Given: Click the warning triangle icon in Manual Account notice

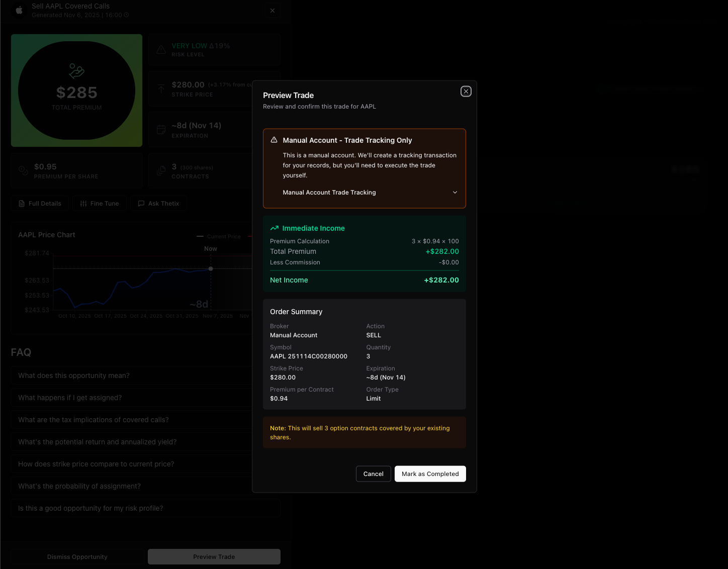Looking at the screenshot, I should click(274, 140).
